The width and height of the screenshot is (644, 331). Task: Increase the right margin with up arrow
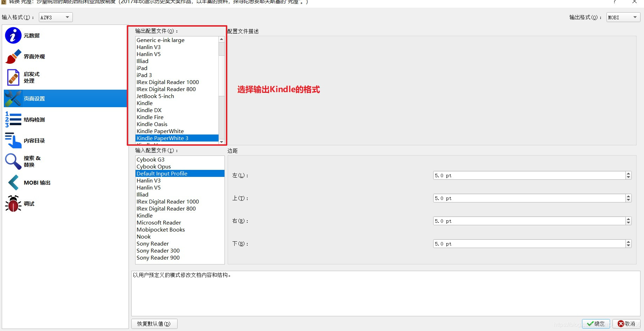(629, 219)
